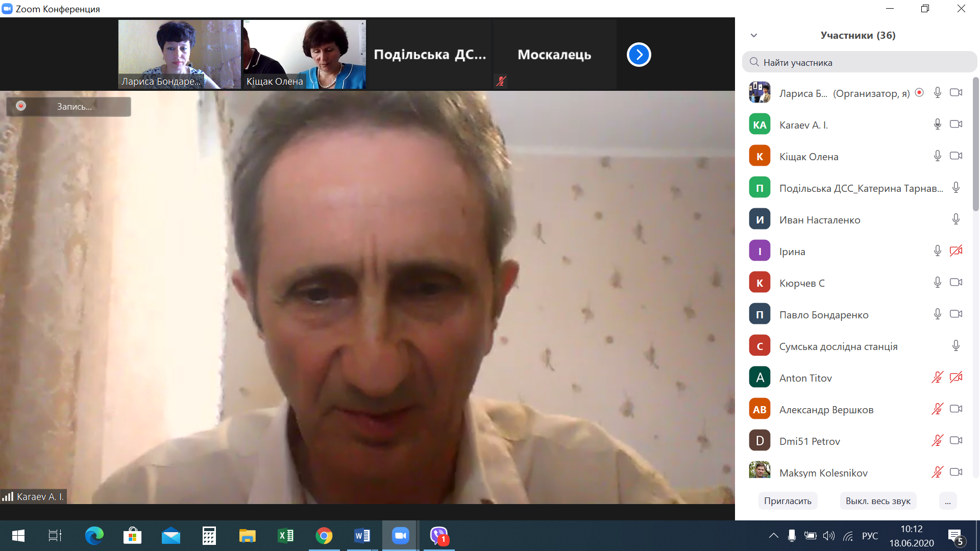Click participants list vertical scrollbar
This screenshot has width=980, height=551.
click(x=975, y=144)
